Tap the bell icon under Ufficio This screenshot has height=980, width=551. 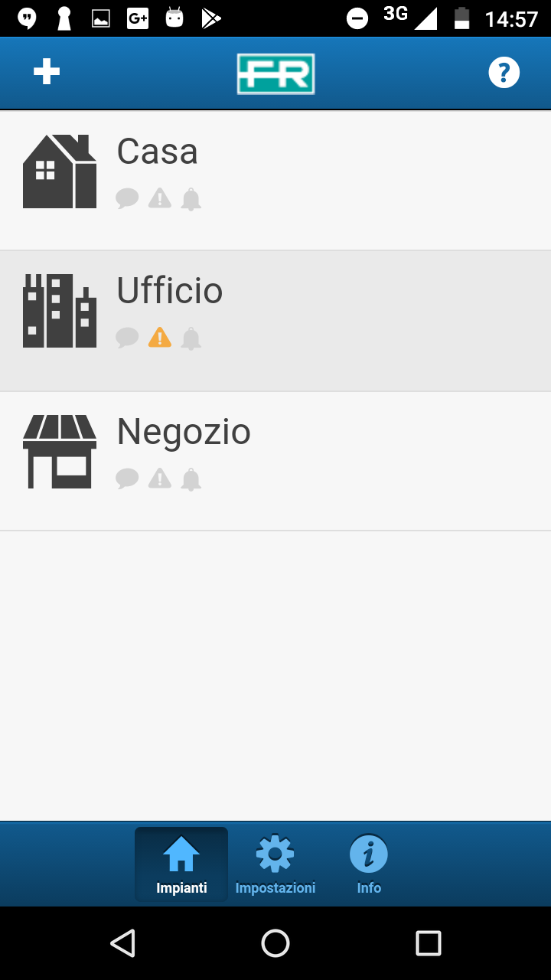(191, 338)
